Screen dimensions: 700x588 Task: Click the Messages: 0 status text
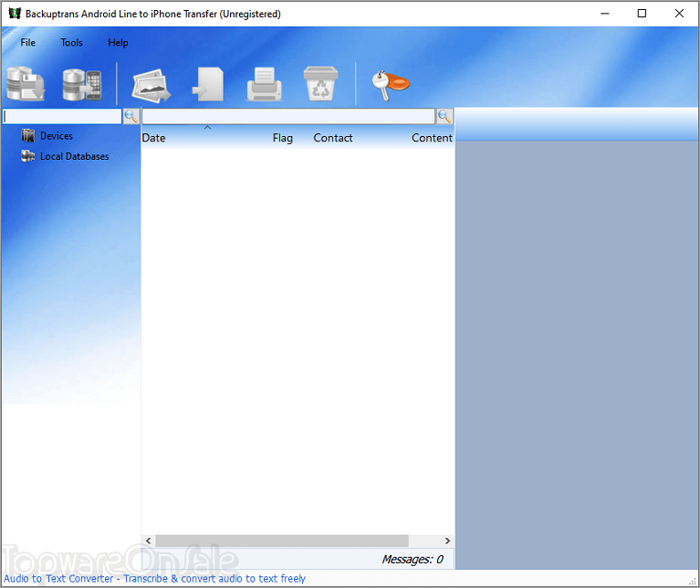pos(413,560)
